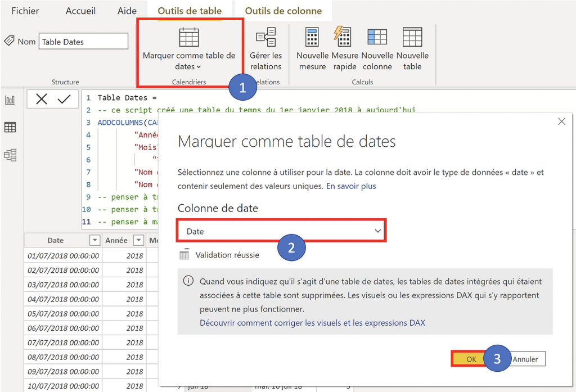Click line 11 comment in formula editor
The width and height of the screenshot is (576, 392).
[128, 222]
